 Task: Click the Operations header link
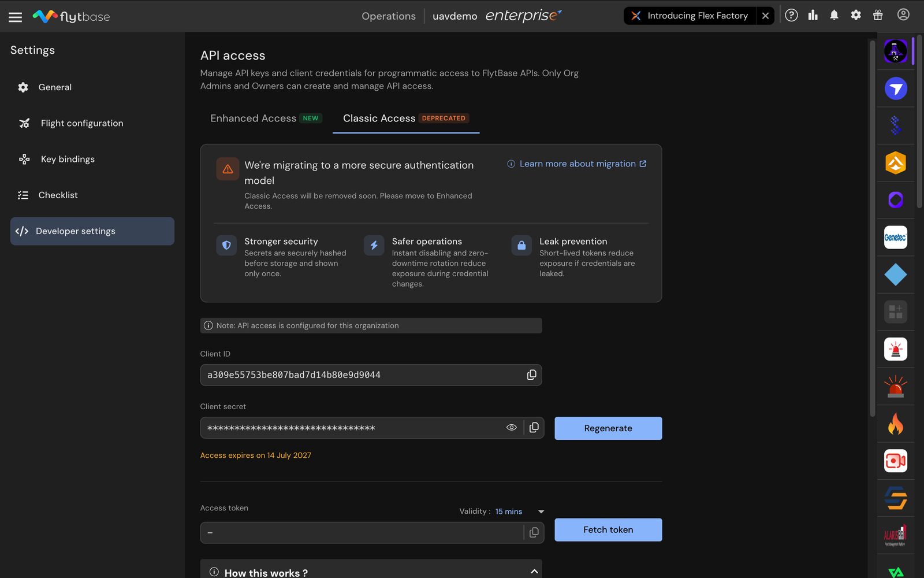point(389,16)
